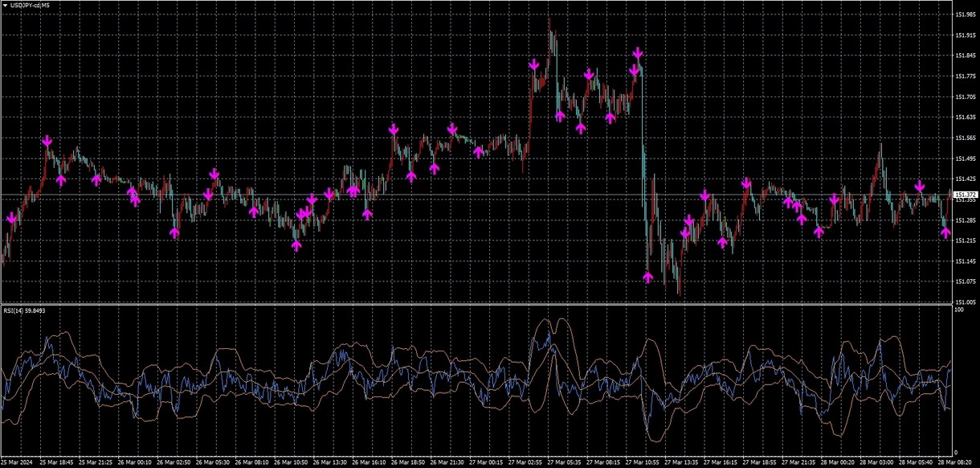Click the 26 Mar 21:30 time label

pos(446,462)
